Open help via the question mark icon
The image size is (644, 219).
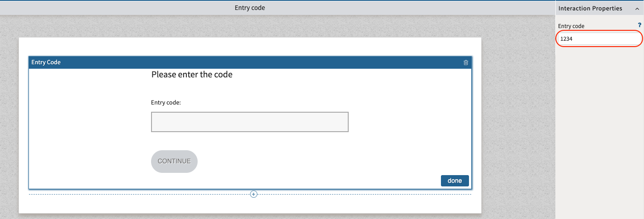tap(639, 26)
